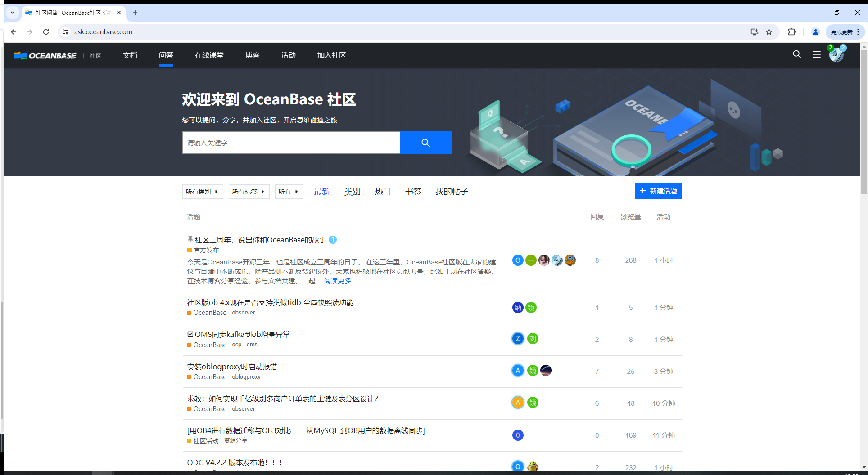Click the 完成更新 Chrome update button
868x475 pixels.
click(845, 32)
